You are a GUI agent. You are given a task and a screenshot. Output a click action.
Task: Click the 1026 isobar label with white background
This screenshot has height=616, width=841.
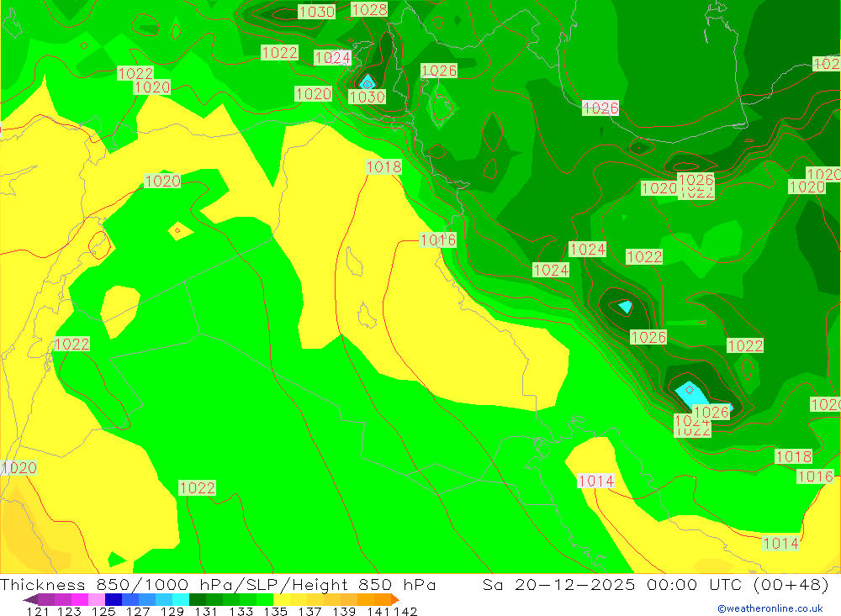(600, 108)
